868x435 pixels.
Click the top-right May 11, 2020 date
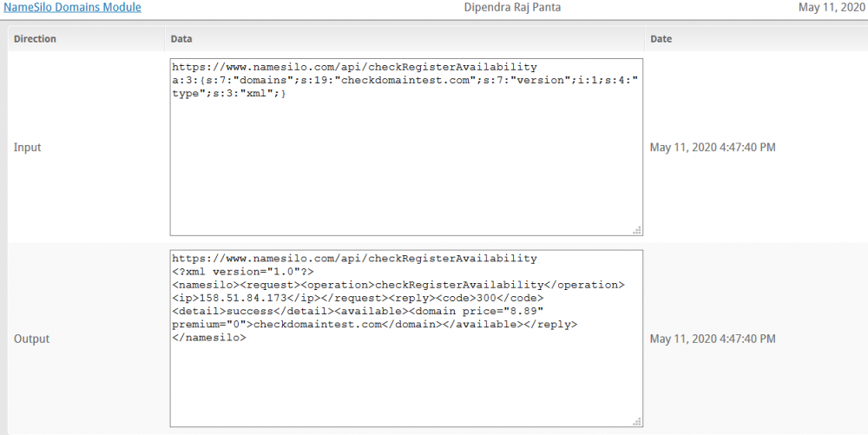[832, 8]
